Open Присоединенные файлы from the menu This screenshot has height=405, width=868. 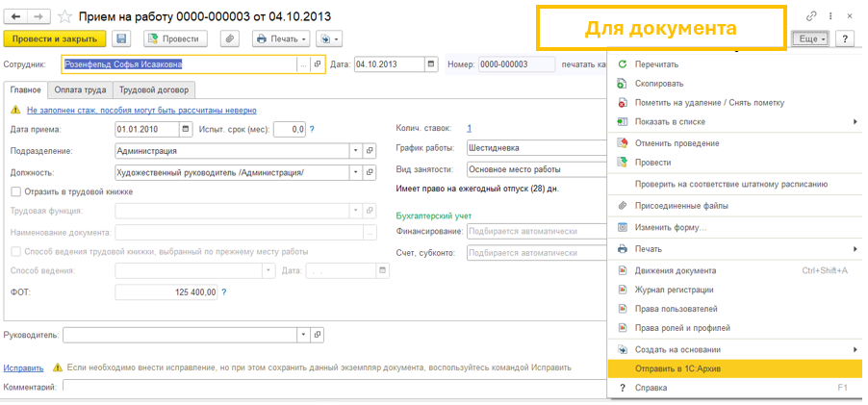735,206
